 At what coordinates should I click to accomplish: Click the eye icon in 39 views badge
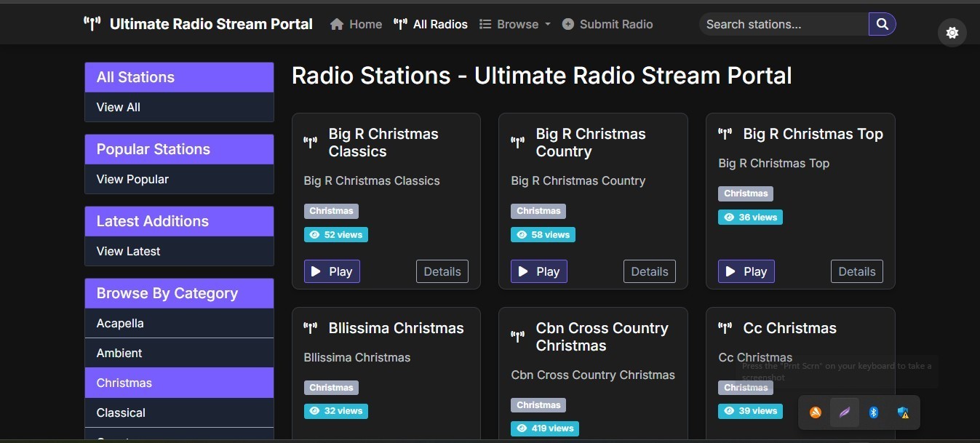pyautogui.click(x=730, y=411)
